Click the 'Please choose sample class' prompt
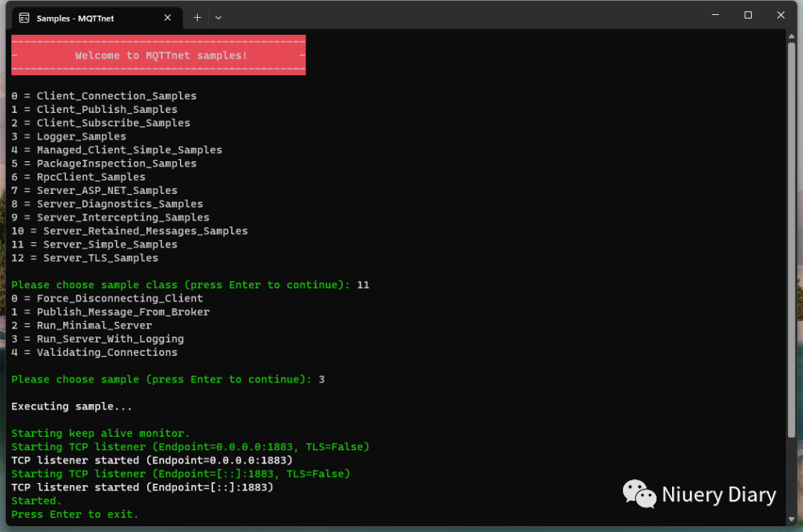Viewport: 803px width, 532px height. coord(181,285)
